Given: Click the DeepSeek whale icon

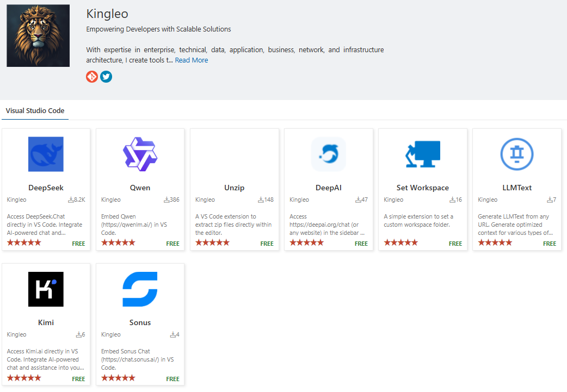Looking at the screenshot, I should pos(46,154).
